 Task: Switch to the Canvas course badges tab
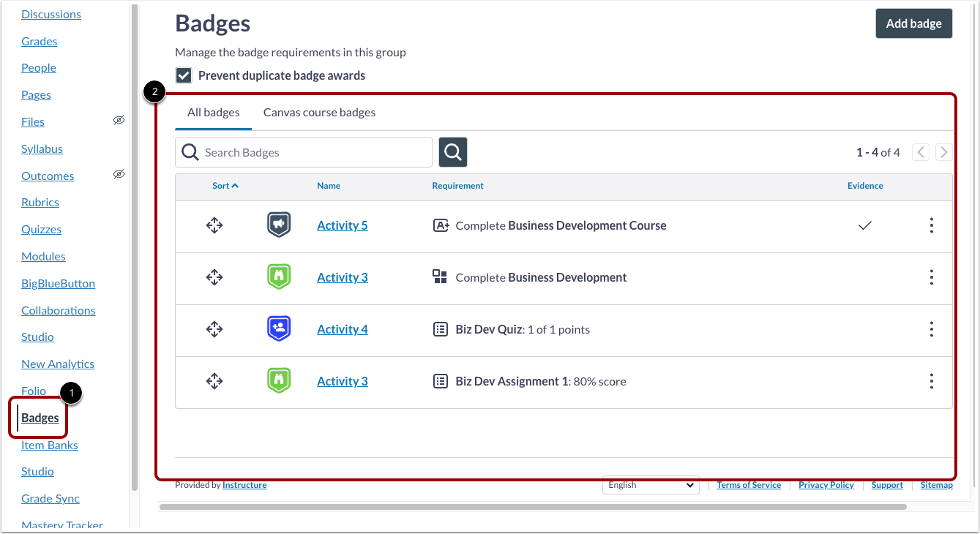point(319,113)
